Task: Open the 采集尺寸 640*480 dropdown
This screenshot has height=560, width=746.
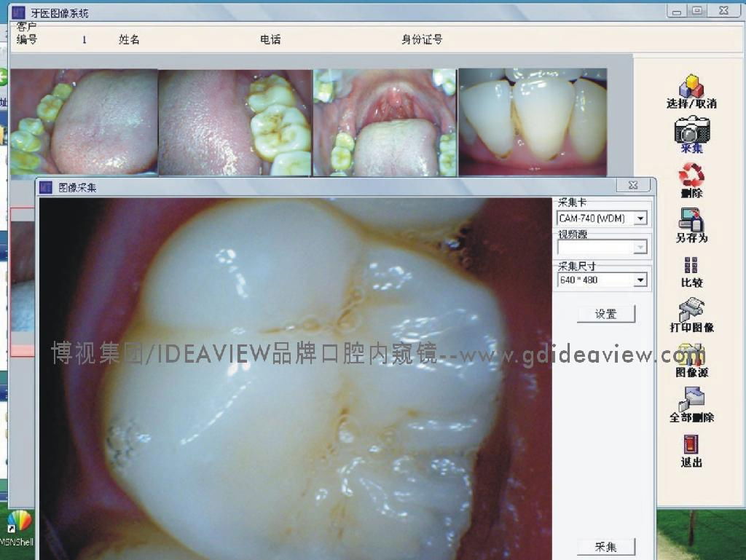Action: coord(640,280)
